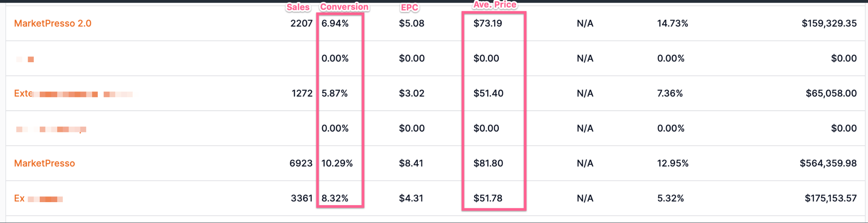Screen dimensions: 868x223
Task: Open the MarketPresso link with 6923 sales
Action: click(x=44, y=163)
